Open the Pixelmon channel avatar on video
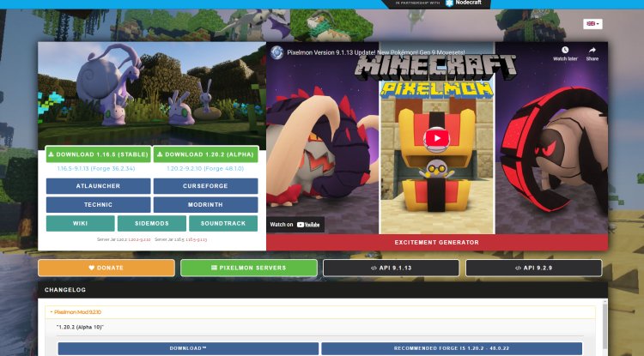 (277, 52)
